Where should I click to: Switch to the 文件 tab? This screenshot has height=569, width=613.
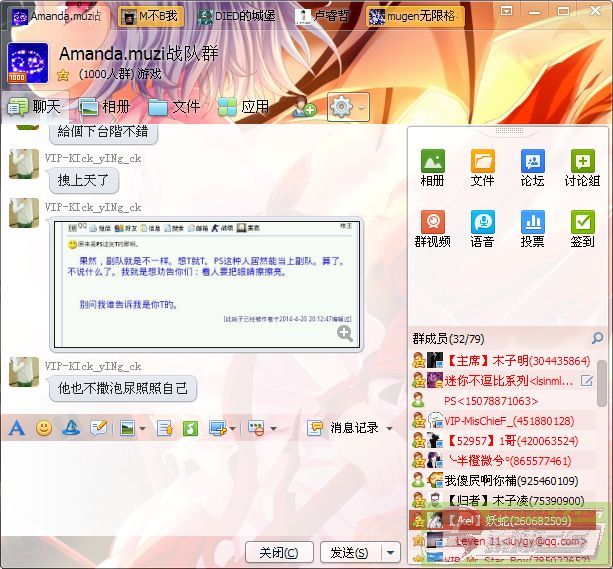174,106
